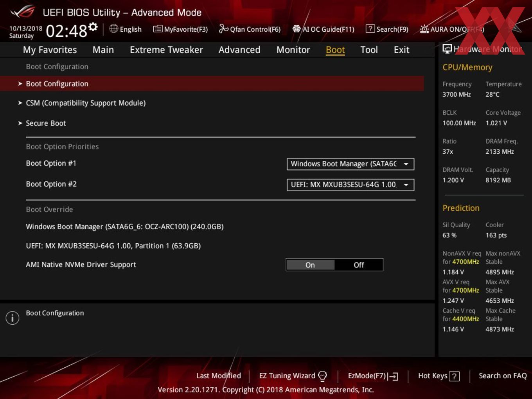The width and height of the screenshot is (532, 399).
Task: Click the ROG logo
Action: tap(23, 12)
